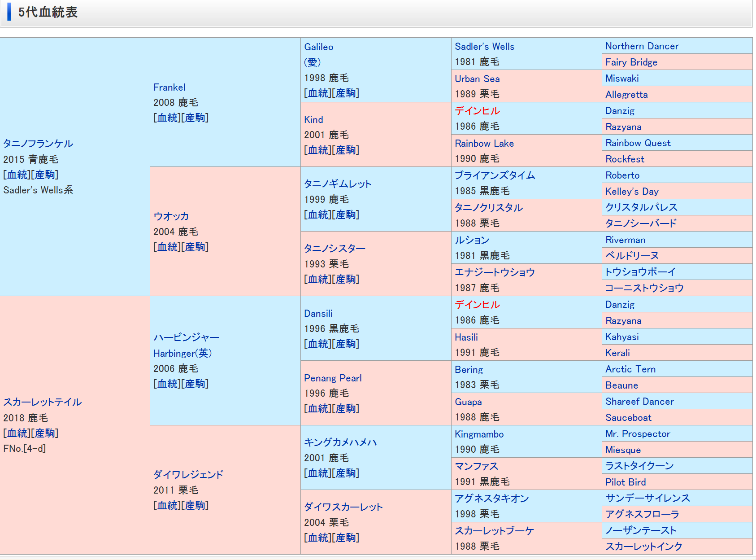Click the タニノギムレット name link
The width and height of the screenshot is (756, 560).
[x=338, y=184]
